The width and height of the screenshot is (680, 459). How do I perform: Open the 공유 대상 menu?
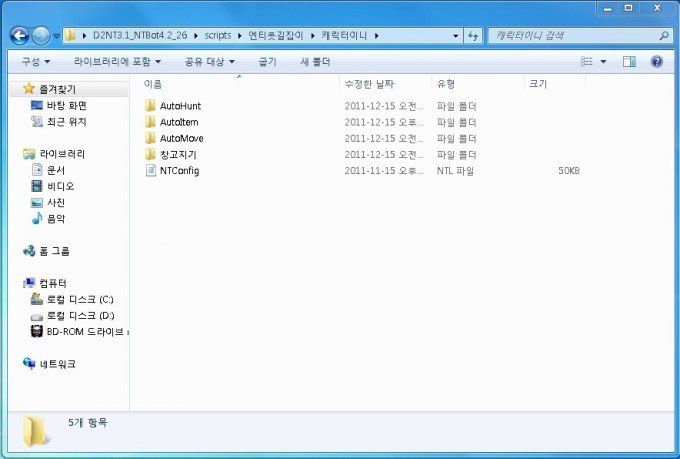208,61
